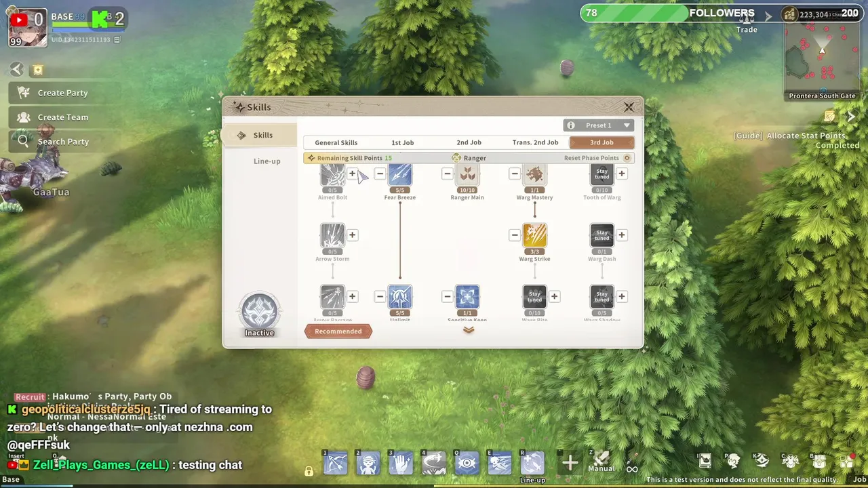This screenshot has height=488, width=868.
Task: Select the Fear Breeze skill icon
Action: (400, 175)
